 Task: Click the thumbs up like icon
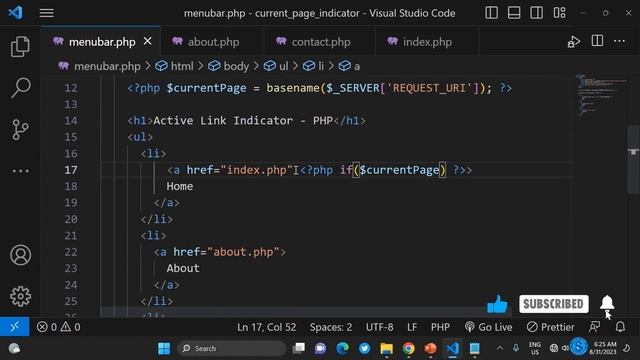coord(497,304)
